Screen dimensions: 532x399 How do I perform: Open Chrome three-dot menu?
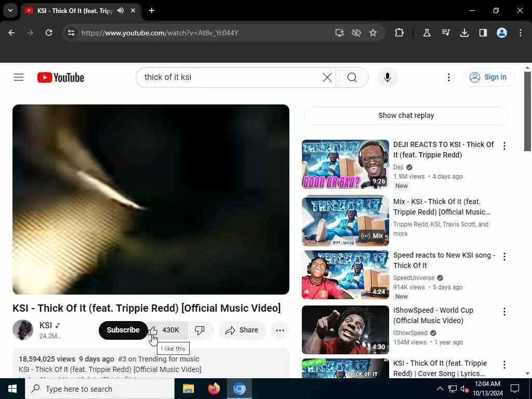coord(521,33)
